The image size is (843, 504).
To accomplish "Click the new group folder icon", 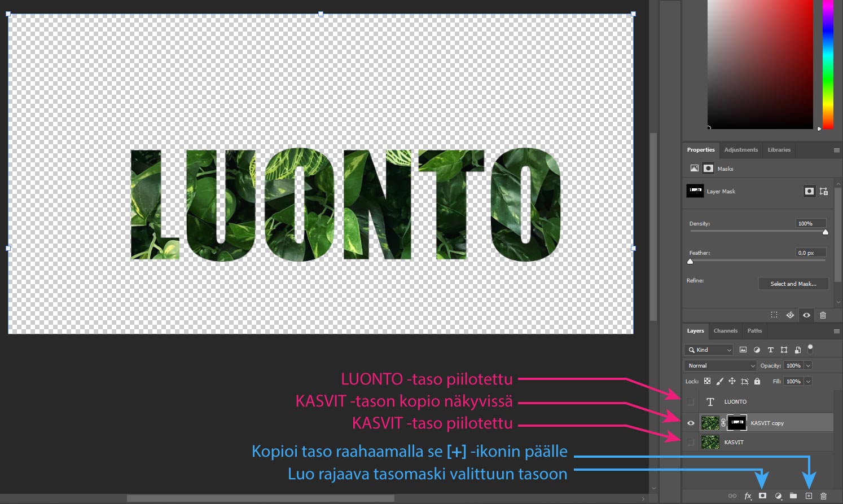I will click(793, 496).
